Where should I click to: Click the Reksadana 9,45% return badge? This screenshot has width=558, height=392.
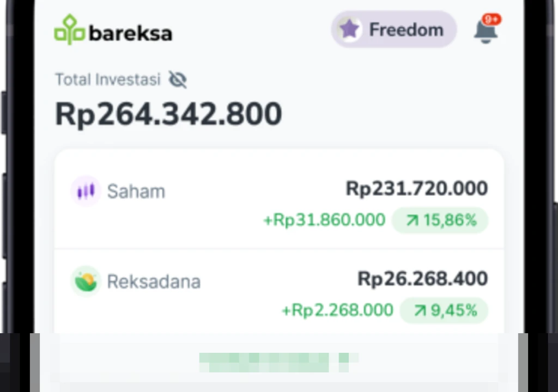[444, 311]
